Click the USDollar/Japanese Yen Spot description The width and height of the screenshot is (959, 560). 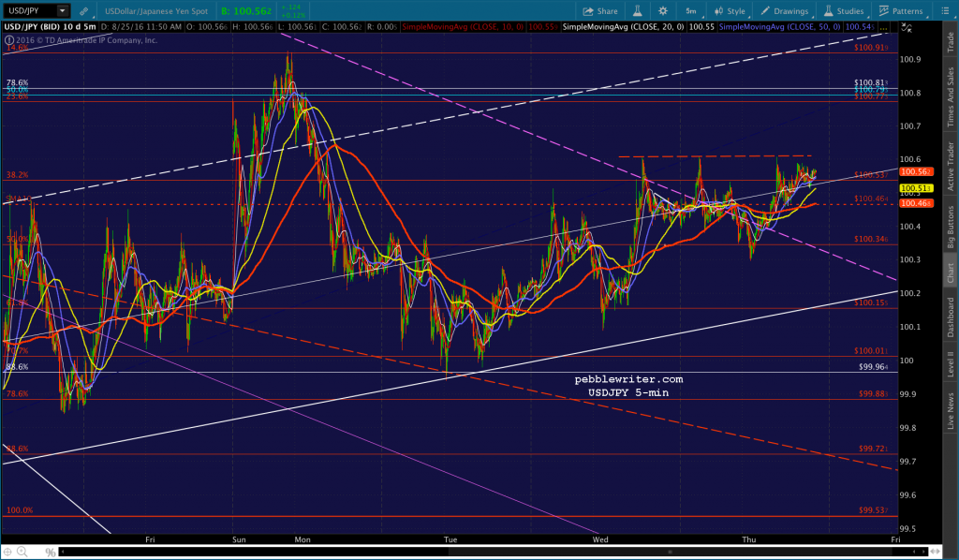click(156, 11)
